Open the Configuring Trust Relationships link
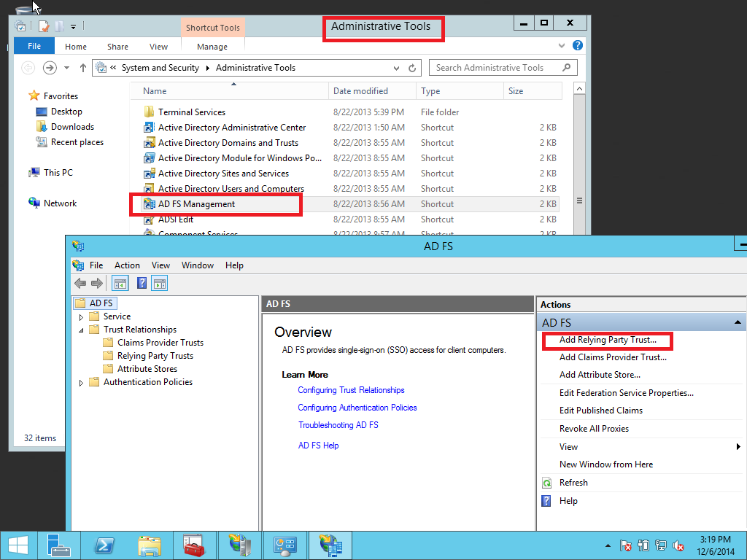The image size is (747, 560). [351, 390]
